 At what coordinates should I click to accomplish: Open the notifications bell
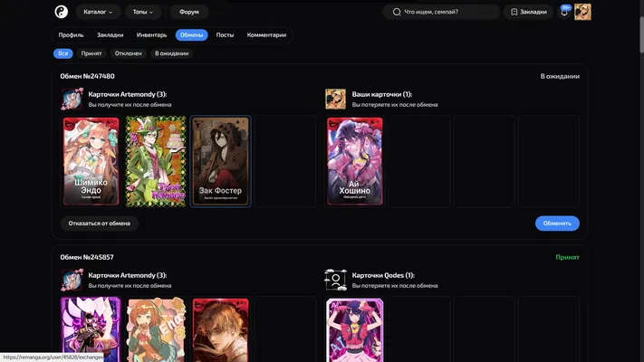tap(564, 12)
